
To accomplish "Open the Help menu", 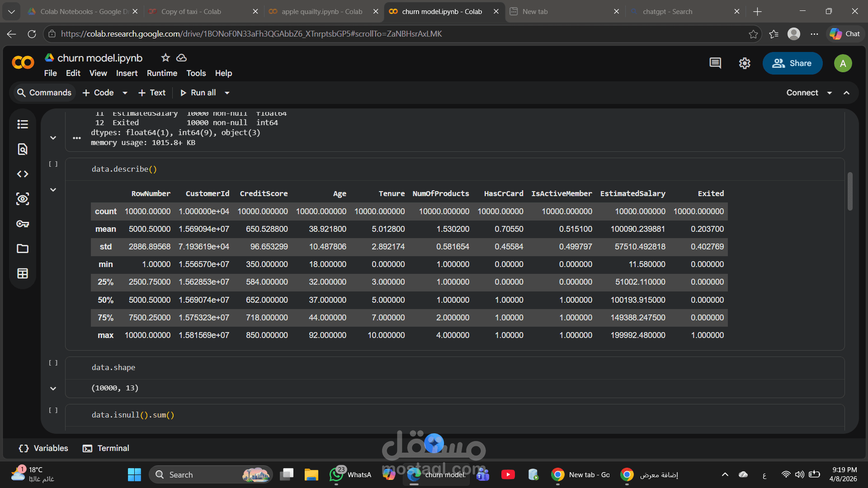I will [x=223, y=73].
